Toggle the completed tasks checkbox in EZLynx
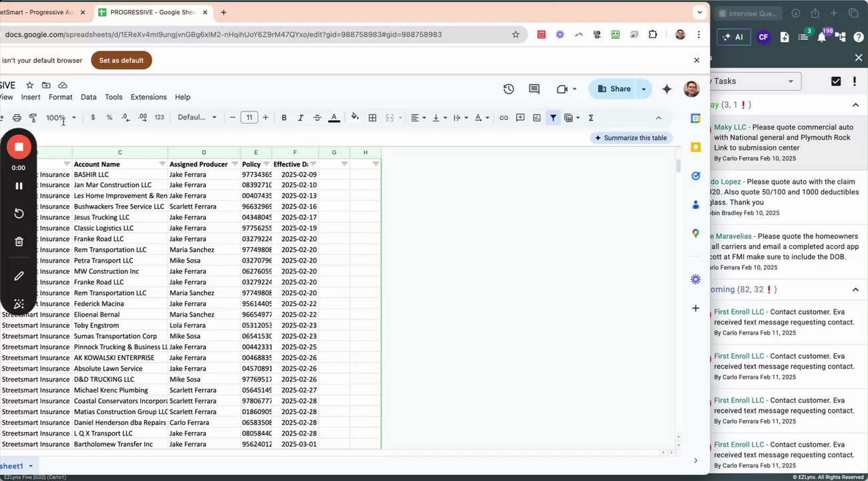Screen dimensions: 868x481 [836, 81]
